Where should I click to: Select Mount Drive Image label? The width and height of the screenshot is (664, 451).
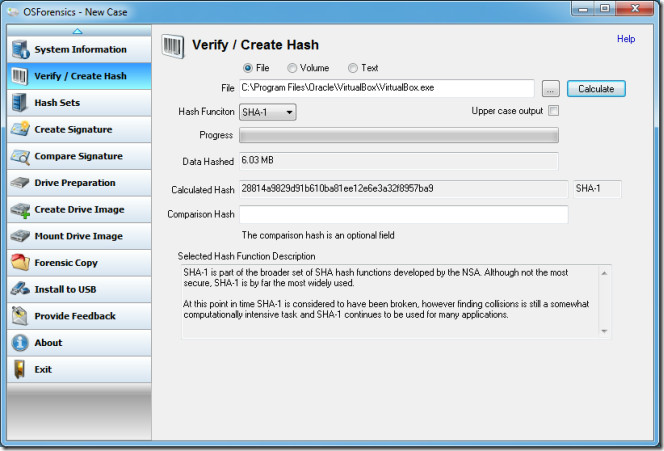pyautogui.click(x=78, y=236)
